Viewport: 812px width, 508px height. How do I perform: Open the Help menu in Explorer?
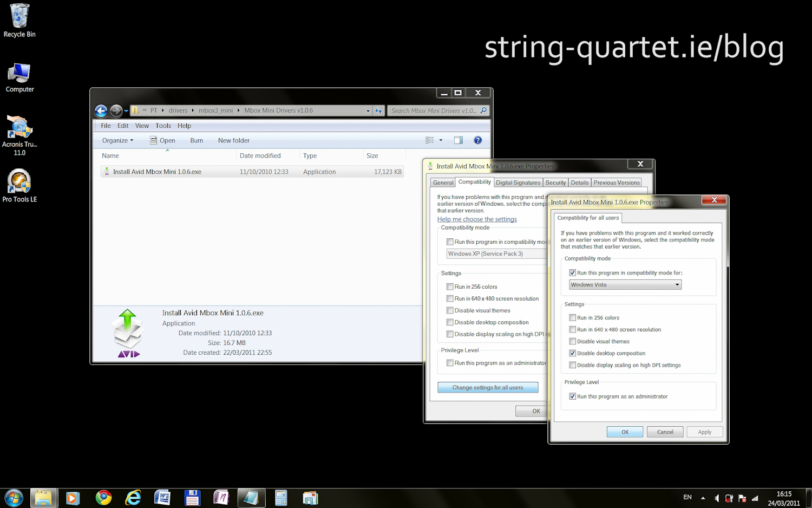click(x=184, y=126)
